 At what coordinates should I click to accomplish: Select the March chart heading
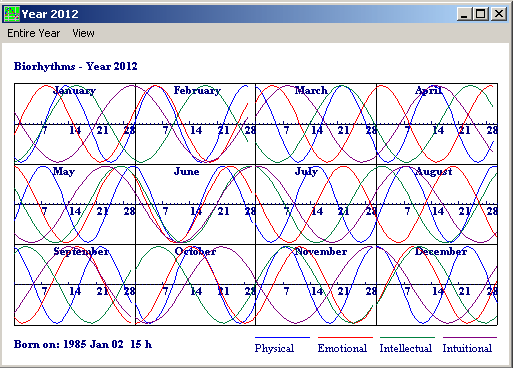coord(311,90)
